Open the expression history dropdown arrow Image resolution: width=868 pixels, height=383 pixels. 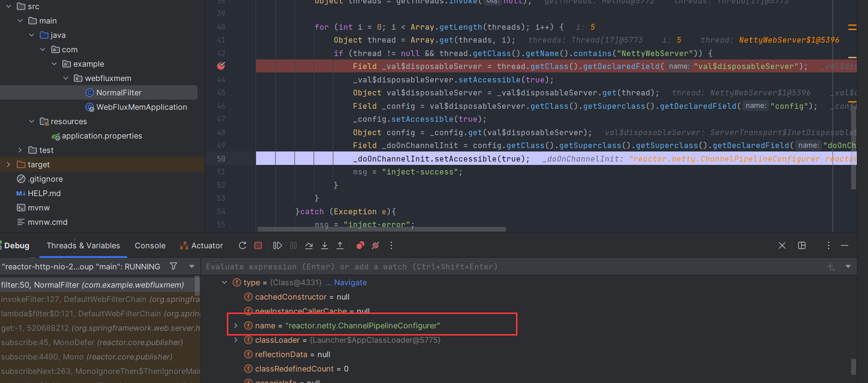pyautogui.click(x=848, y=267)
